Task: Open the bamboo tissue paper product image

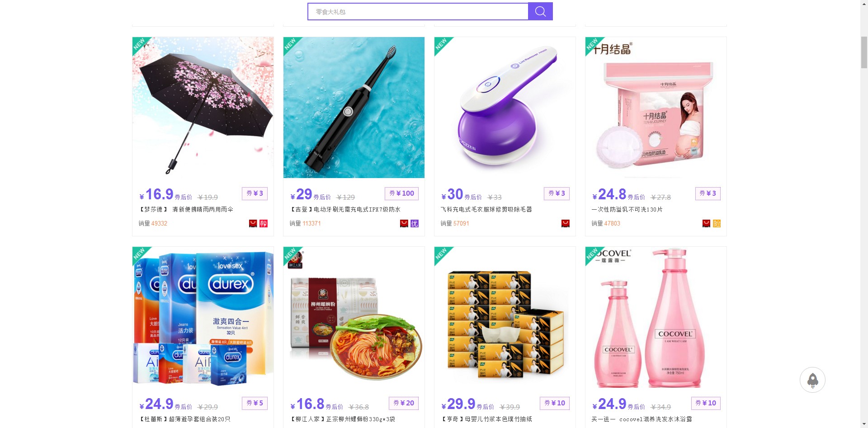Action: tap(505, 317)
